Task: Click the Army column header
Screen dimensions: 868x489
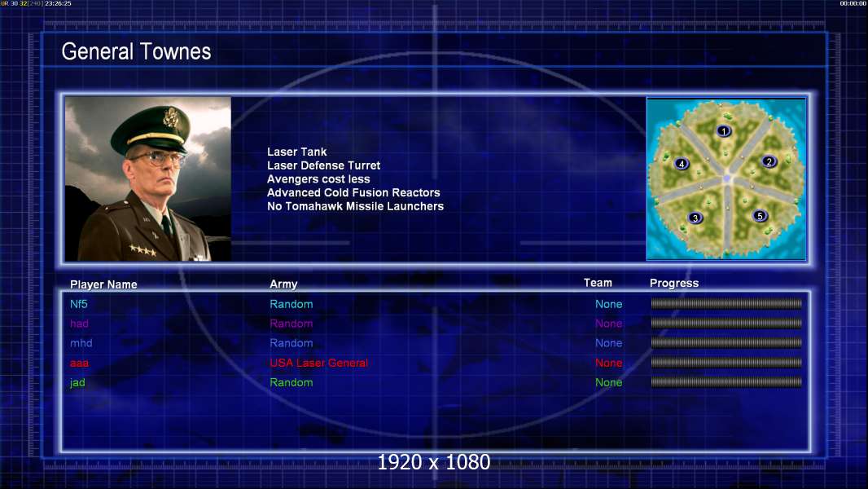Action: (x=283, y=284)
